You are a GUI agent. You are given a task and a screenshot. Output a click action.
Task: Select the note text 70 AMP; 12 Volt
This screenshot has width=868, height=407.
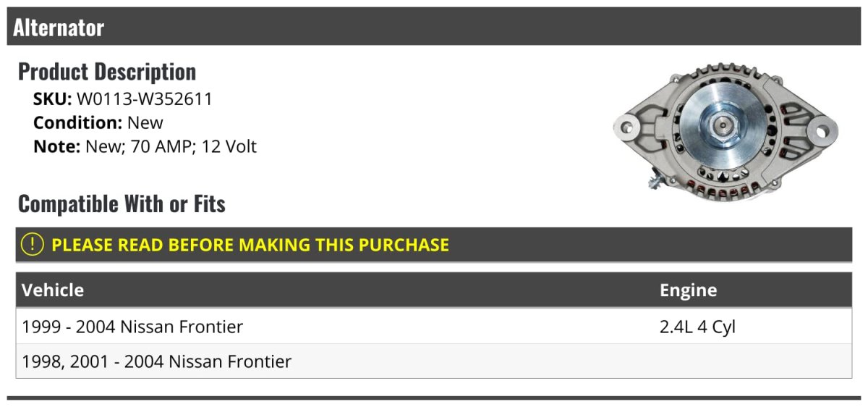click(190, 146)
